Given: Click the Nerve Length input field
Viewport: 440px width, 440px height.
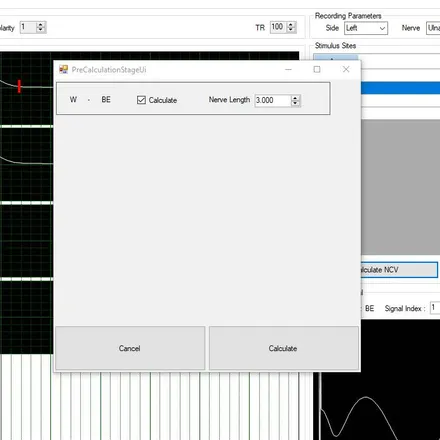Looking at the screenshot, I should tap(273, 100).
